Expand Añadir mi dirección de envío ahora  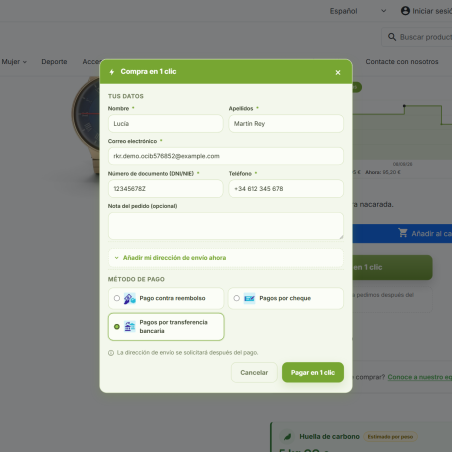tap(226, 258)
